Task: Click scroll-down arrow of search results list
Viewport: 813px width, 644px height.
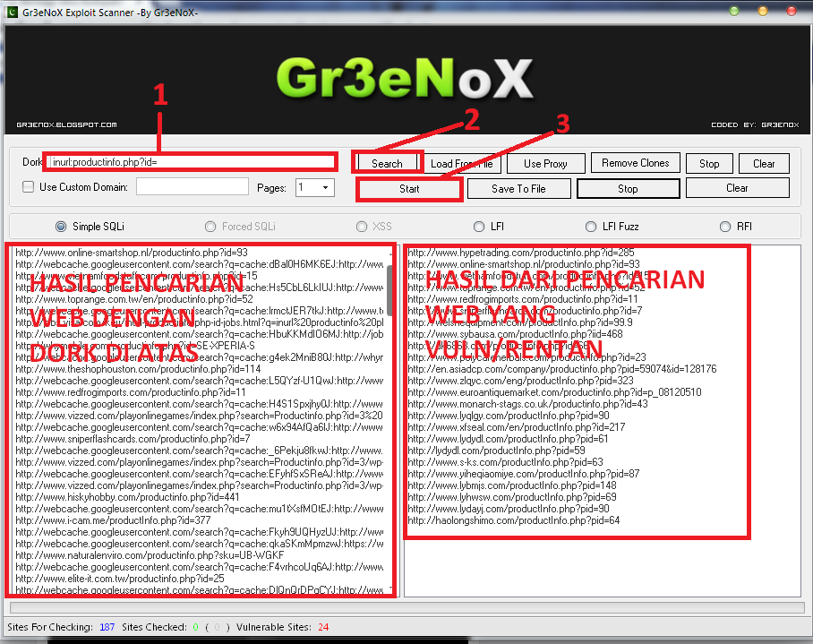Action: 389,588
